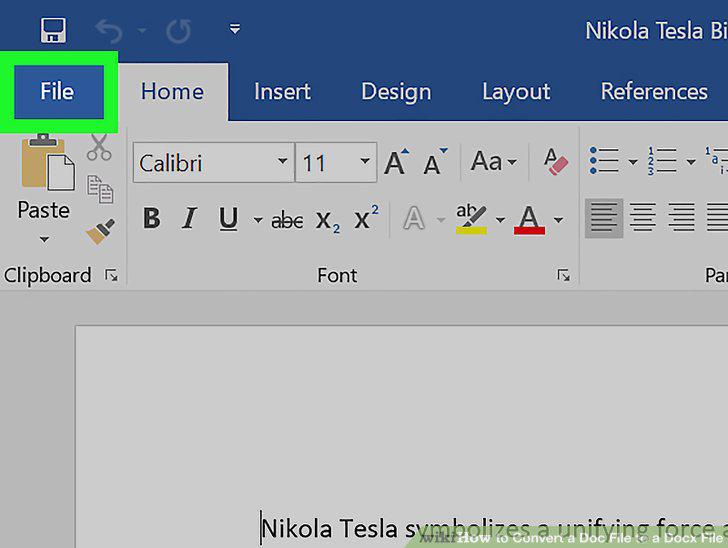This screenshot has width=728, height=548.
Task: Click the Numbering list icon
Action: click(662, 160)
